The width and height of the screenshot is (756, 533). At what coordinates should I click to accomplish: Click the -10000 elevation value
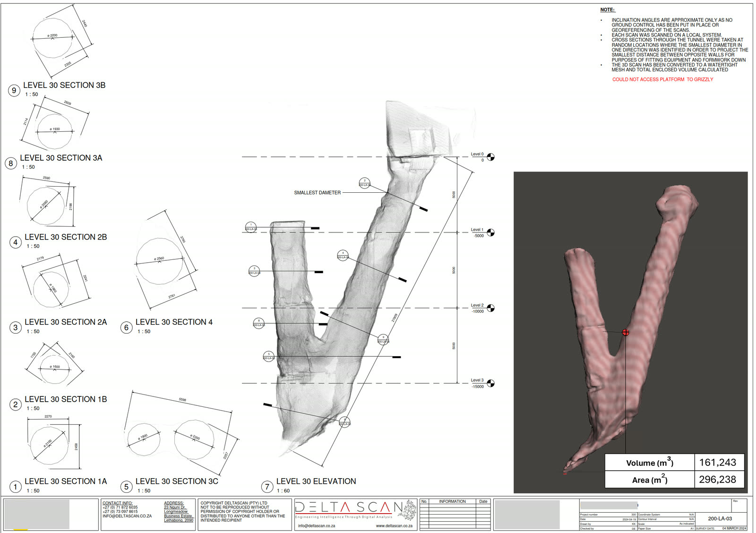[x=478, y=311]
